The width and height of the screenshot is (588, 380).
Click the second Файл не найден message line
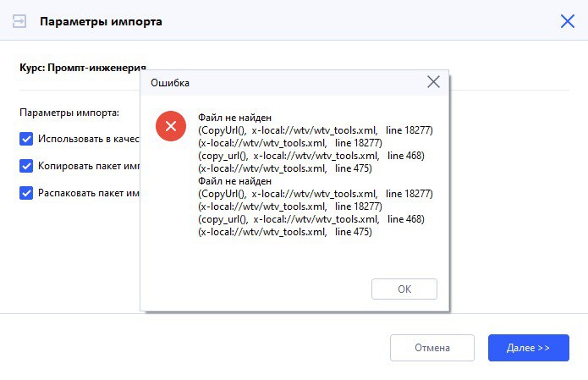coord(234,181)
